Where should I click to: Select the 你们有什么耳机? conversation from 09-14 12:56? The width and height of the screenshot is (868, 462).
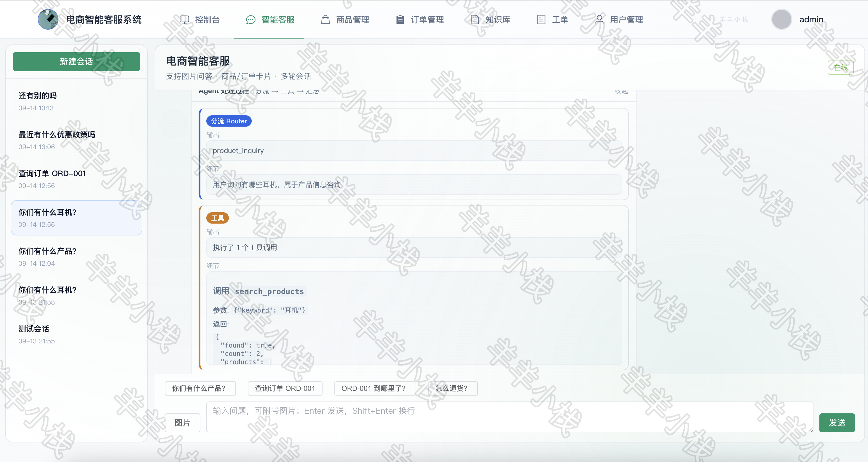(x=76, y=218)
